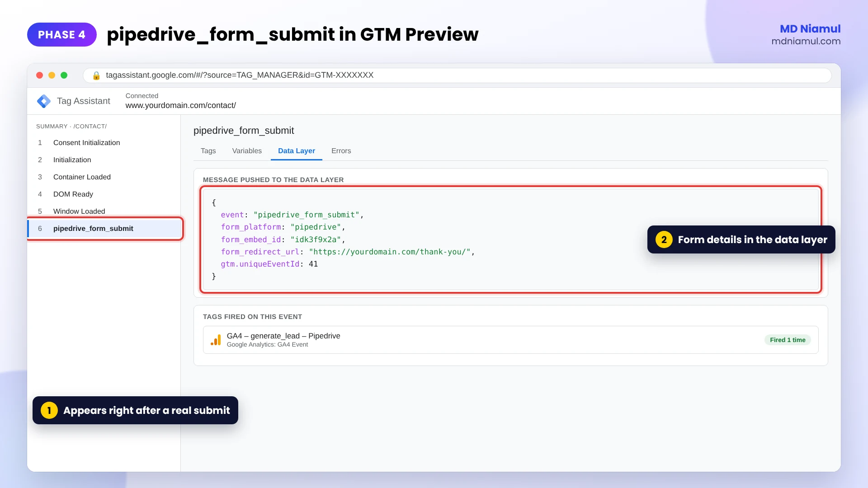Click the Summary /CONTACT/ header
Image resolution: width=868 pixels, height=488 pixels.
point(71,127)
